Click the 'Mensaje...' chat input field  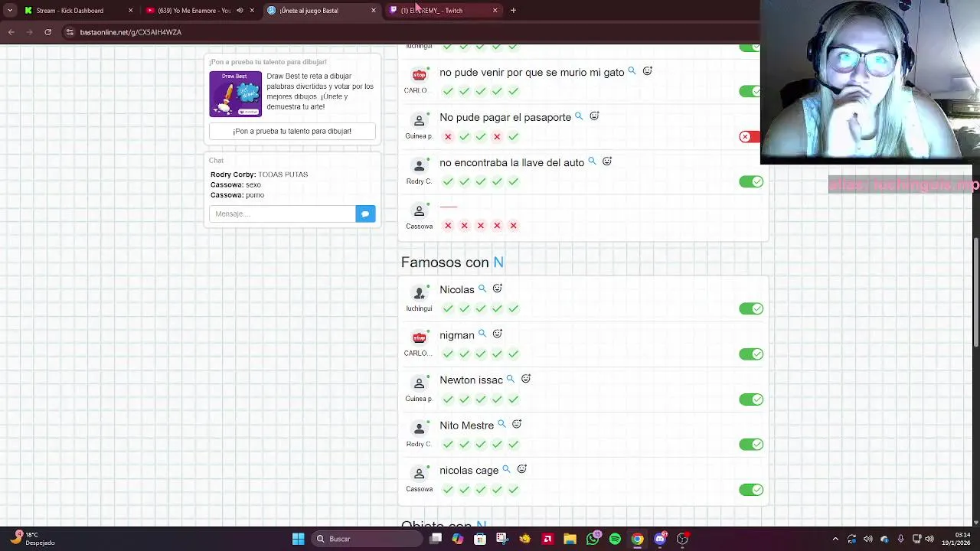click(x=283, y=214)
